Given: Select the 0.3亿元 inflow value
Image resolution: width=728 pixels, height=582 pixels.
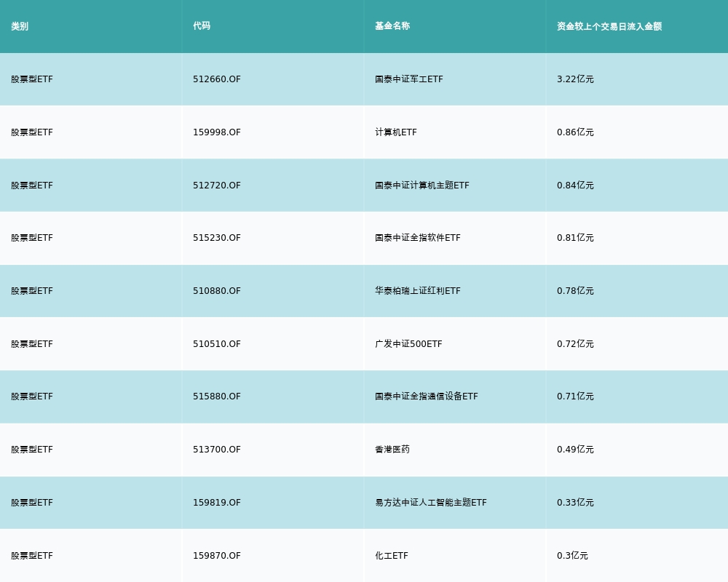Looking at the screenshot, I should (x=572, y=556).
